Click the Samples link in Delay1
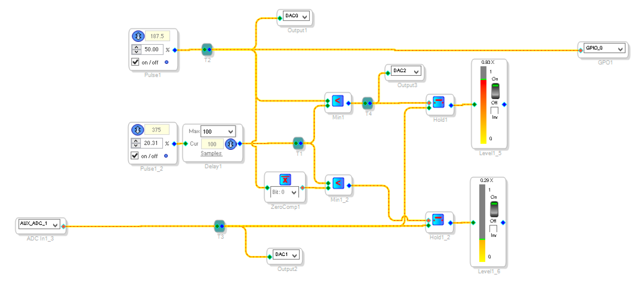The width and height of the screenshot is (644, 290). point(211,153)
